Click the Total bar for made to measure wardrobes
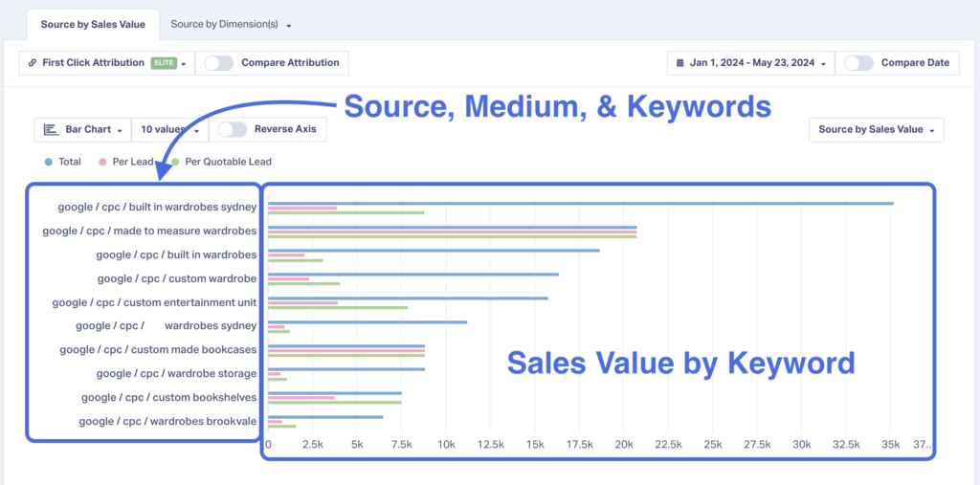Viewport: 980px width, 485px height. tap(453, 228)
